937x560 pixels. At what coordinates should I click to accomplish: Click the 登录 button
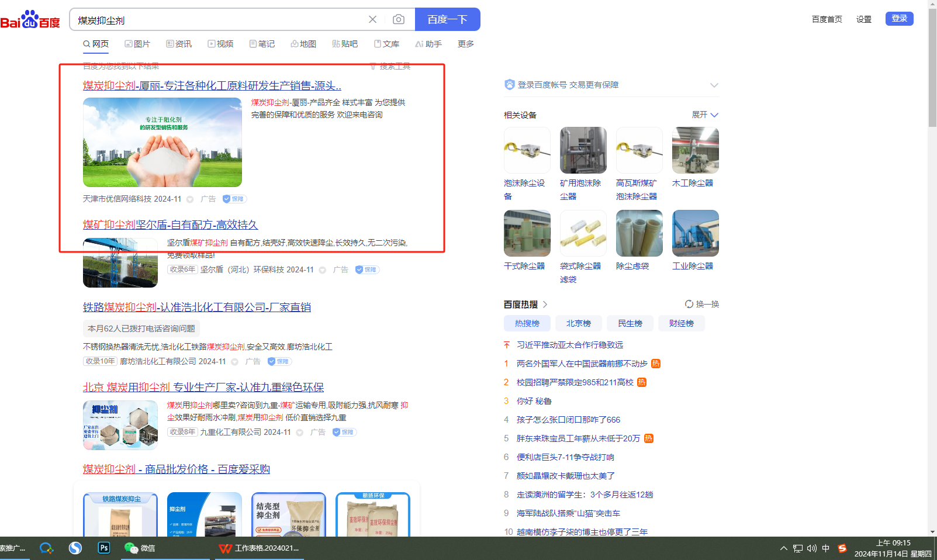point(900,19)
